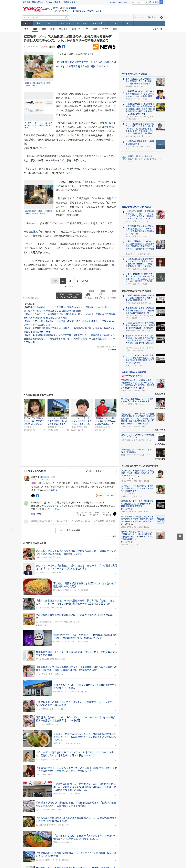Open 銭湯居酒屋「テルマエ」article link
This screenshot has width=186, height=868.
(x=84, y=636)
